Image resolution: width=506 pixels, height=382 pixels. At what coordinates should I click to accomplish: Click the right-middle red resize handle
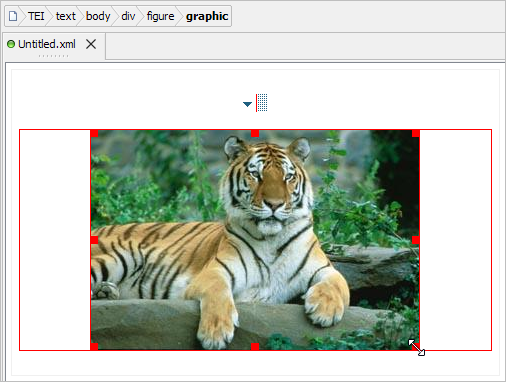pyautogui.click(x=416, y=240)
